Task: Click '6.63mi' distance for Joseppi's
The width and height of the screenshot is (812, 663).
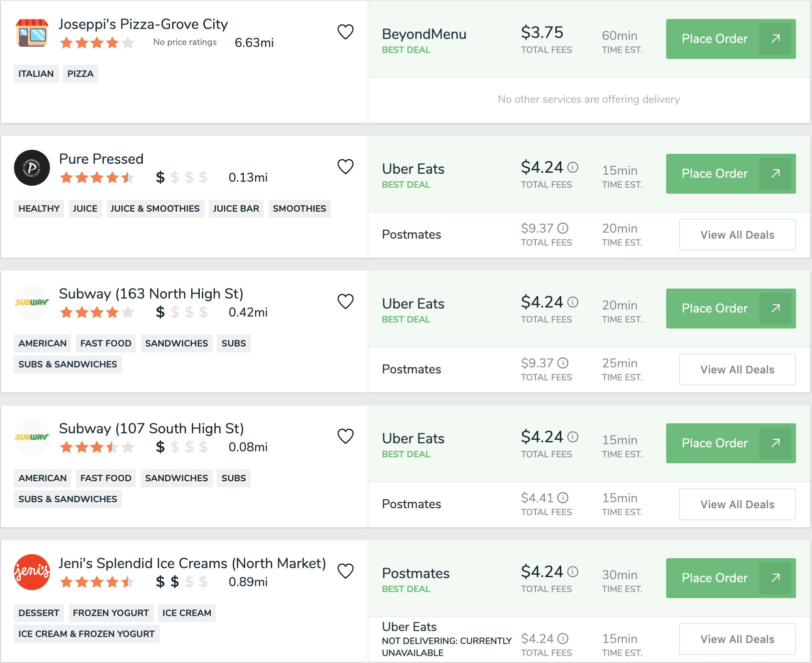Action: (254, 43)
